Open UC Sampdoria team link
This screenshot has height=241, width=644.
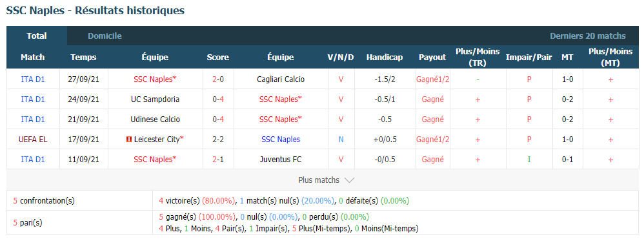click(156, 99)
